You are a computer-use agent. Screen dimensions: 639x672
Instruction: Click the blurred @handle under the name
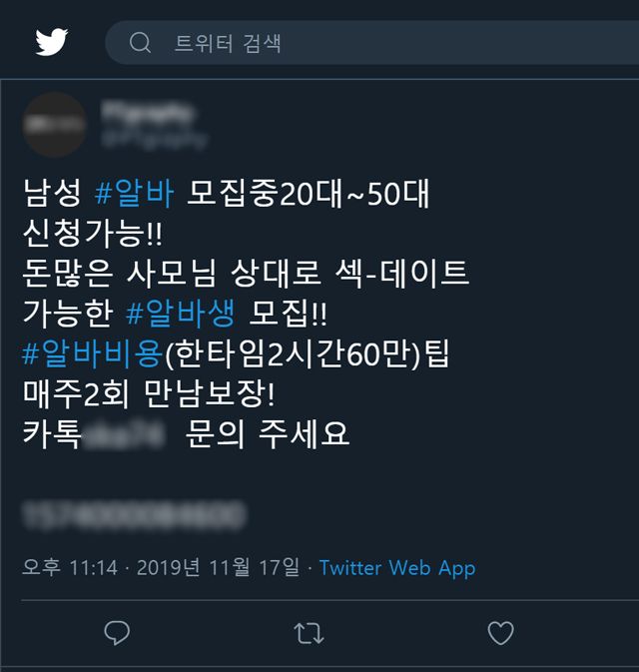point(155,139)
